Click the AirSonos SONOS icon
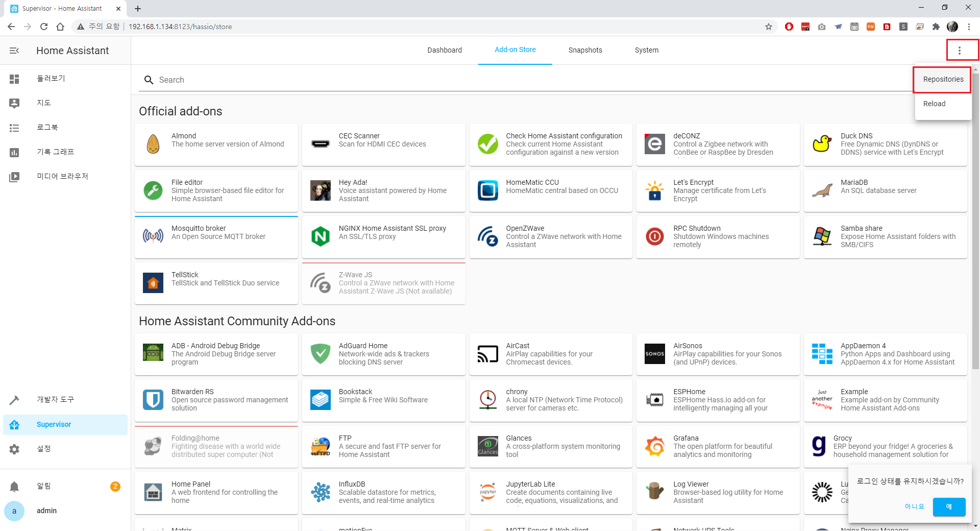The image size is (980, 531). pos(655,354)
